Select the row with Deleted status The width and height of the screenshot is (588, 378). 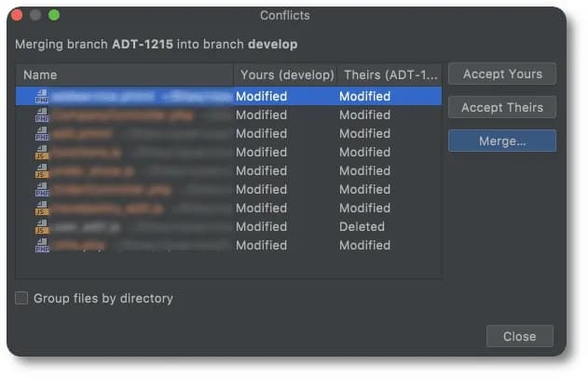228,226
